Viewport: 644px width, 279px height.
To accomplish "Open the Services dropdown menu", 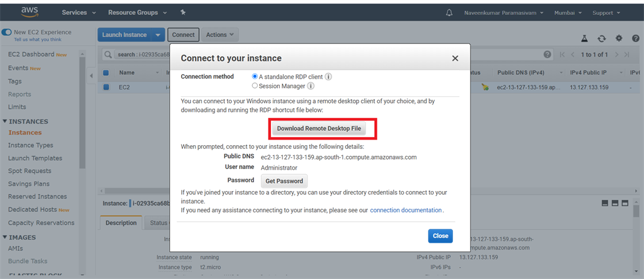I will [x=79, y=13].
